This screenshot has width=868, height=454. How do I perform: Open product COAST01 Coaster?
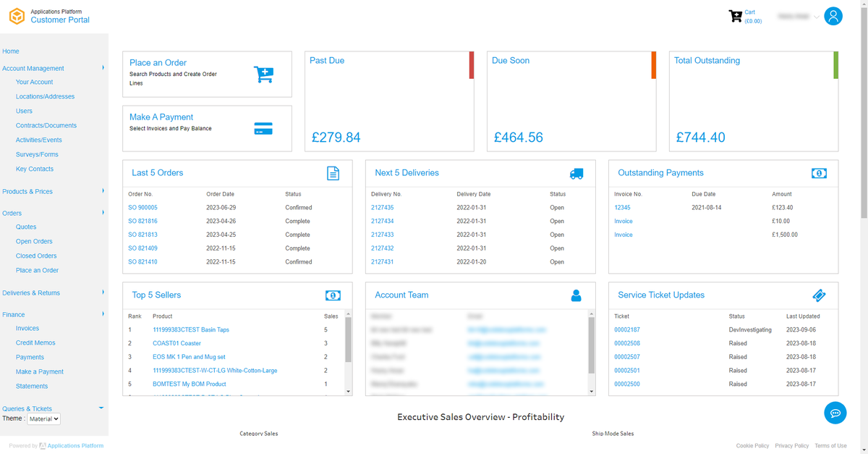coord(176,343)
